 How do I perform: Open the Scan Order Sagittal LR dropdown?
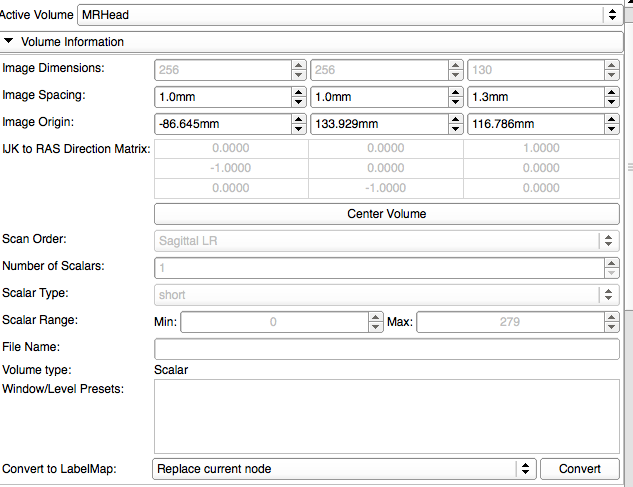click(x=386, y=241)
